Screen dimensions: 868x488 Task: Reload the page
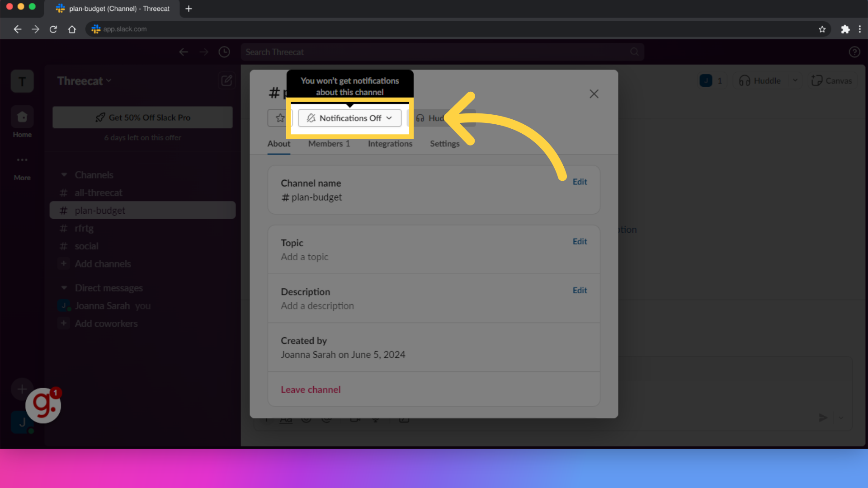(x=53, y=29)
